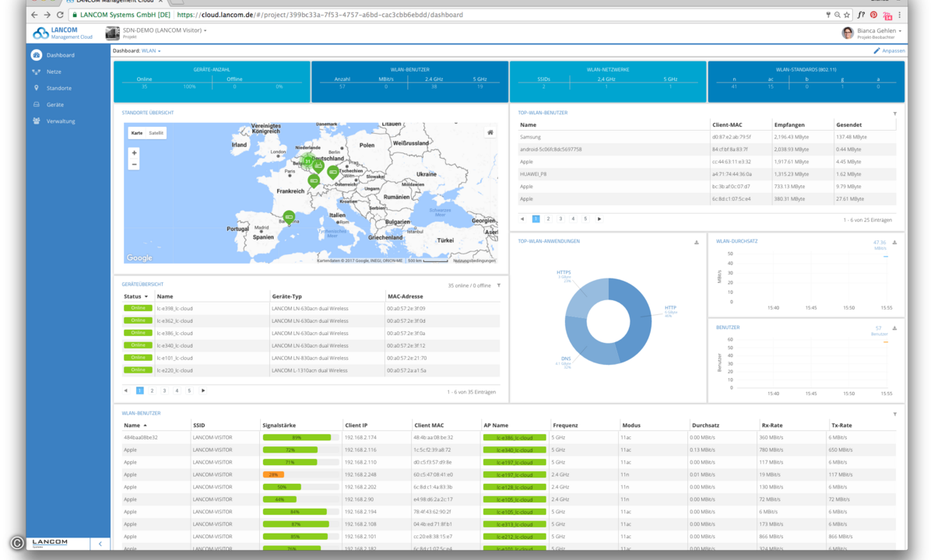Click the LANCOM Management Cloud logo
The width and height of the screenshot is (934, 560).
click(63, 33)
